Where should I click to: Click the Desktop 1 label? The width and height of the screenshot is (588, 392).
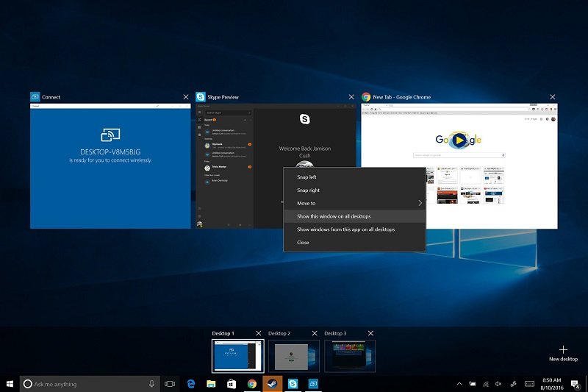click(223, 333)
